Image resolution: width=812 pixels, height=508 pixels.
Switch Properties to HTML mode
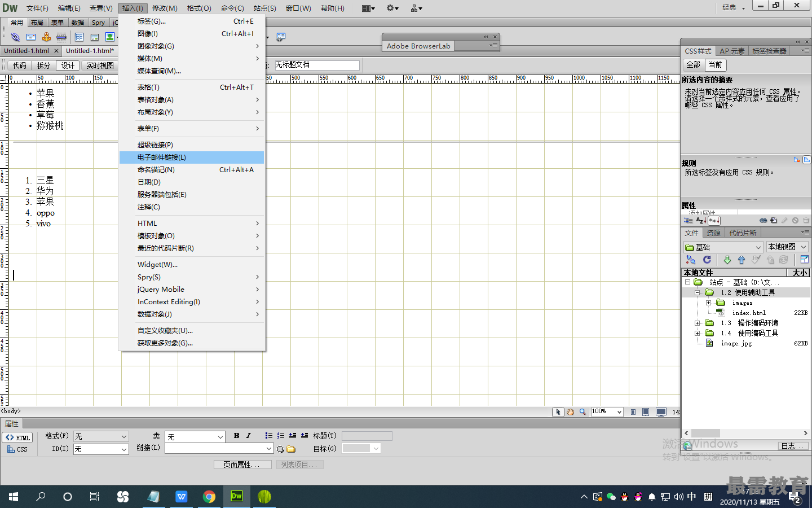point(18,437)
